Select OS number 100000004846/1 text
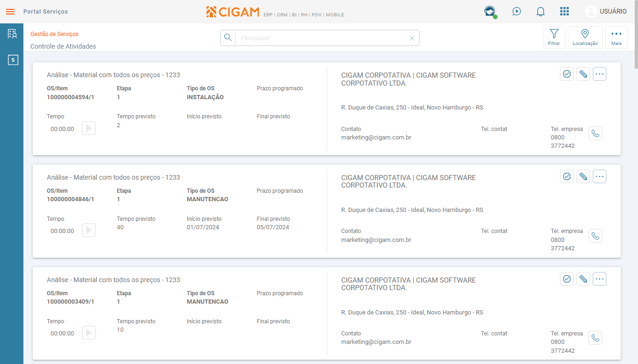The image size is (638, 364). coord(71,199)
